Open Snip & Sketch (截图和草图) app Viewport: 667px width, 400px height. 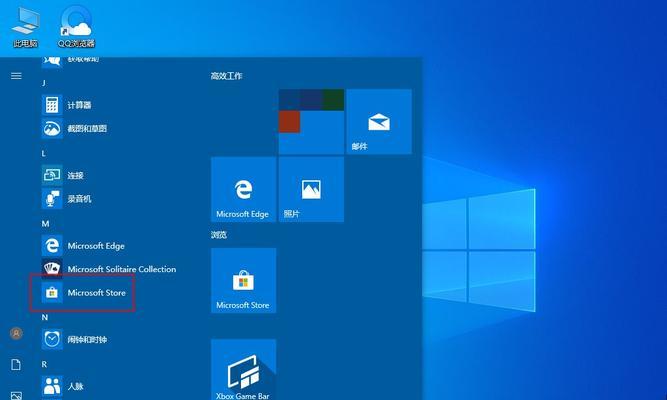(74, 128)
